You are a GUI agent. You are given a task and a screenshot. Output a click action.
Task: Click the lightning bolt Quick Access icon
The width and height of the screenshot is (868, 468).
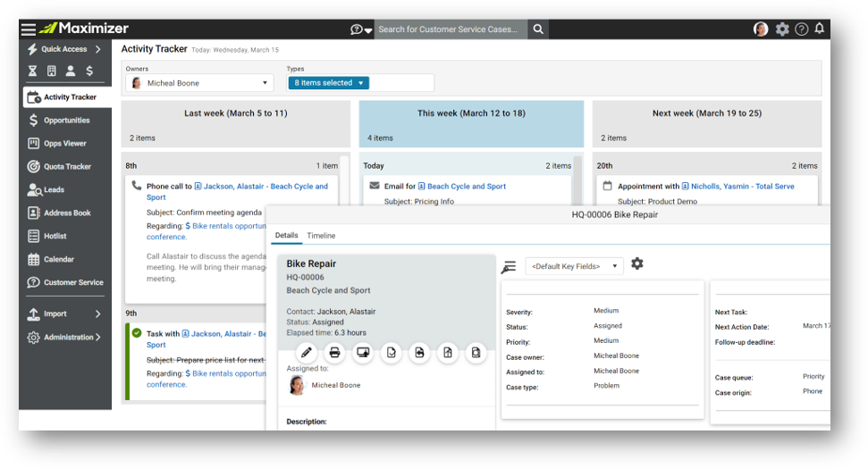(x=33, y=49)
